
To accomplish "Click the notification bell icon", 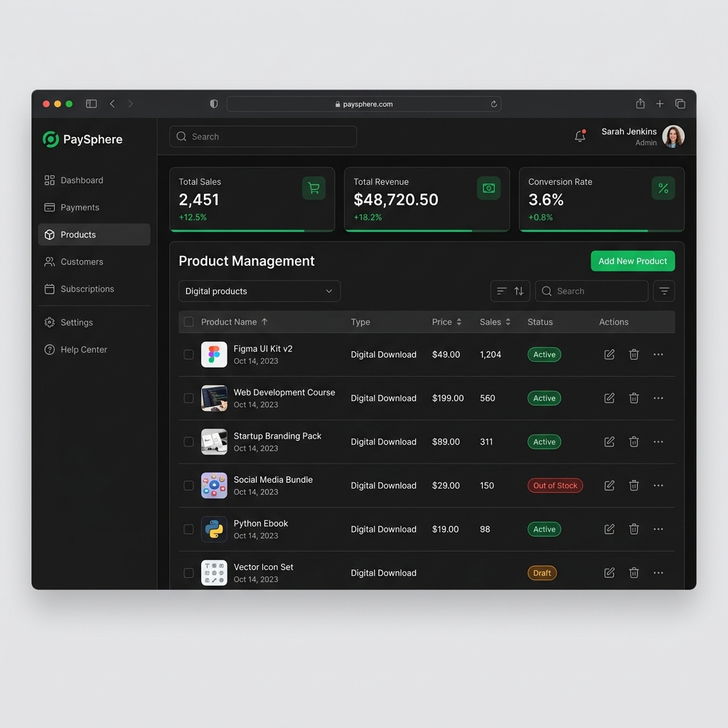I will coord(579,136).
